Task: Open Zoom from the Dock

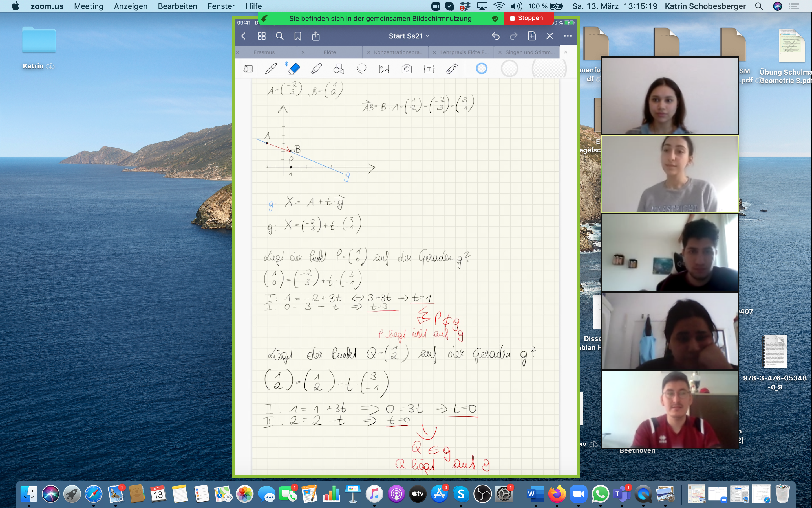Action: click(579, 494)
